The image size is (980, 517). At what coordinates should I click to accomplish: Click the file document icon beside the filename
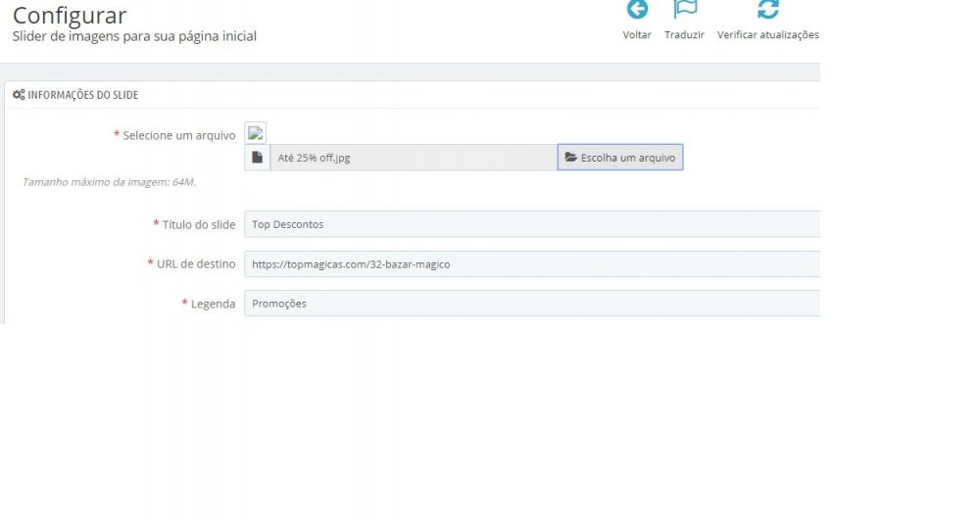(257, 158)
